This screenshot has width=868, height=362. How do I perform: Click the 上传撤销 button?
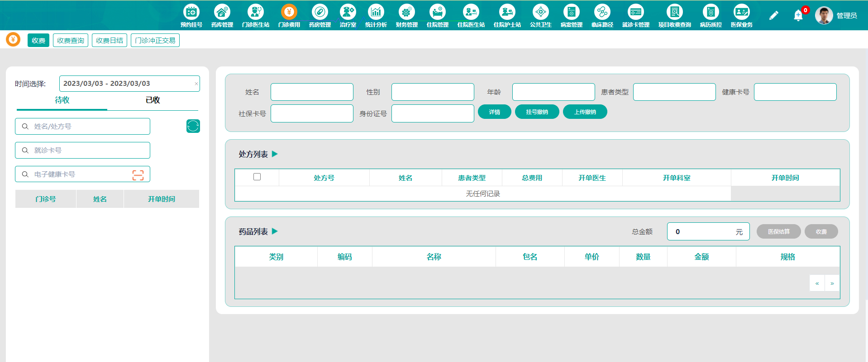(x=585, y=112)
